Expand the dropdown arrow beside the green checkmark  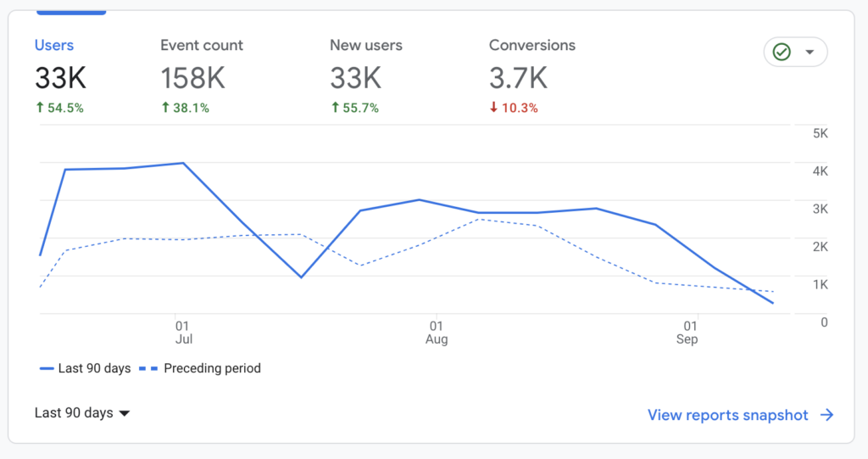pyautogui.click(x=810, y=53)
